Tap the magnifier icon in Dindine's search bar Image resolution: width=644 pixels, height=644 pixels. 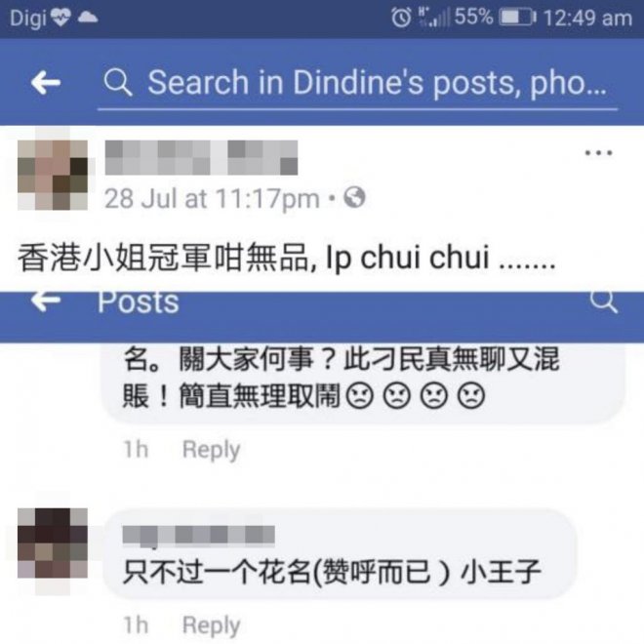click(x=118, y=82)
